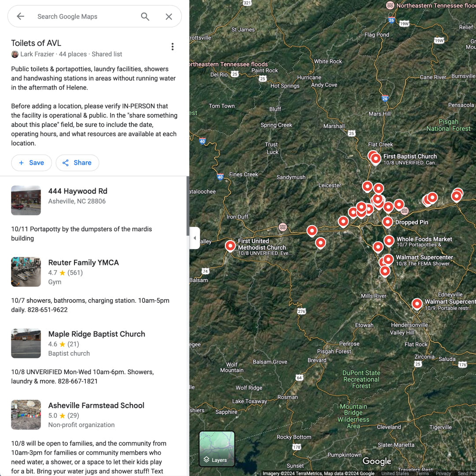Image resolution: width=476 pixels, height=476 pixels.
Task: Share the Toilets of AVL list
Action: coord(77,163)
